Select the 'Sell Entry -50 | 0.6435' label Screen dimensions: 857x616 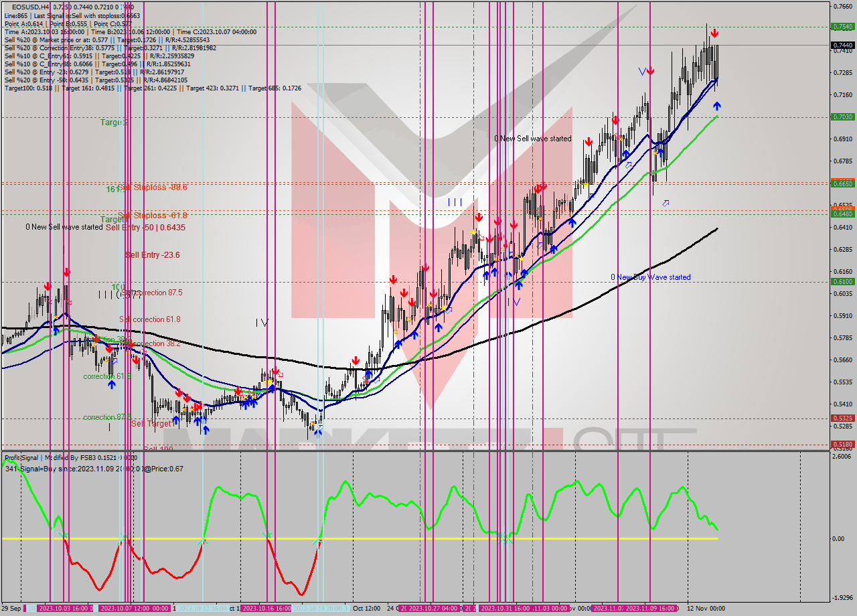145,228
